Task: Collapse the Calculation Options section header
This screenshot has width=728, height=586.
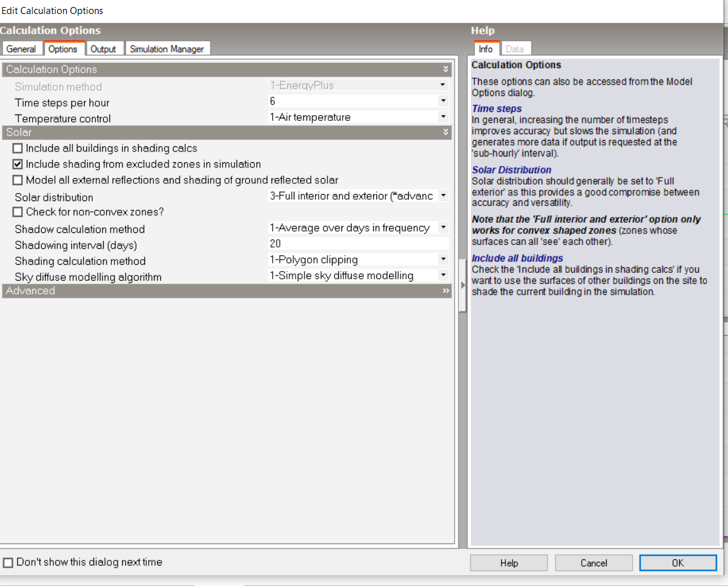Action: coord(226,69)
